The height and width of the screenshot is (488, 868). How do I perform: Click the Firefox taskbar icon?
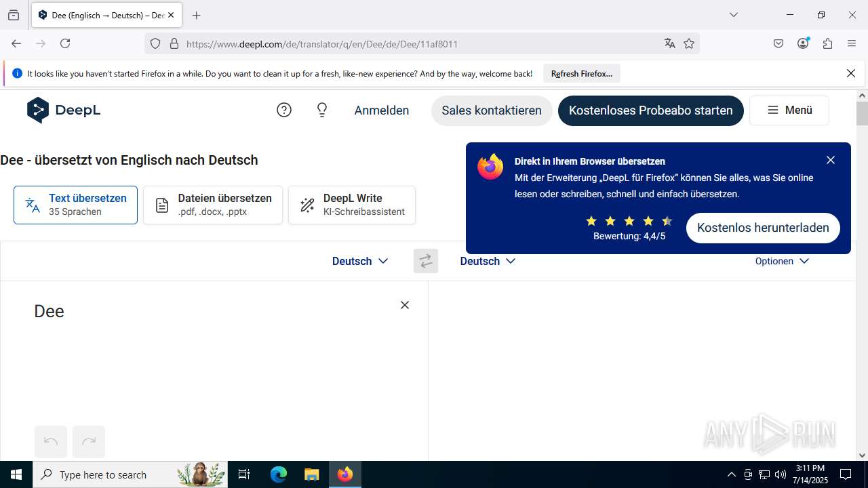pos(345,474)
